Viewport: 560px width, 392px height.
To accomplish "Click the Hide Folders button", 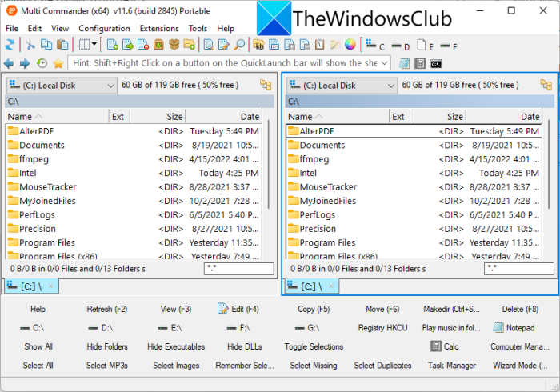I will (x=106, y=346).
